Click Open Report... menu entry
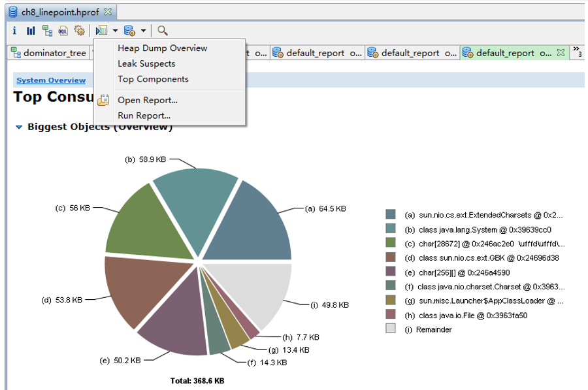 (148, 100)
